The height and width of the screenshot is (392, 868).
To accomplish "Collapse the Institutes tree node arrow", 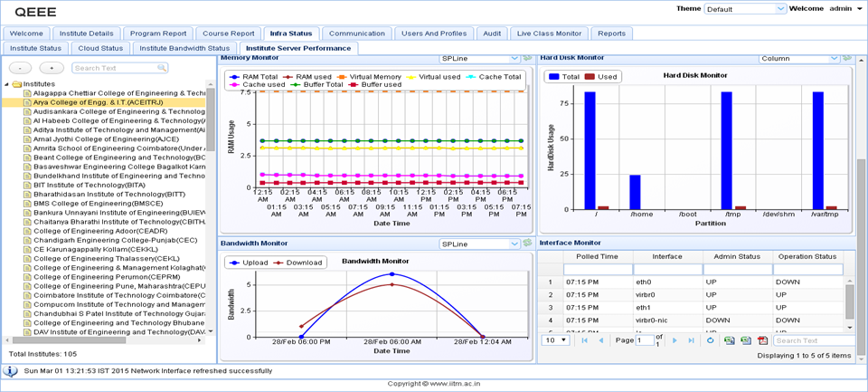I will pos(6,84).
